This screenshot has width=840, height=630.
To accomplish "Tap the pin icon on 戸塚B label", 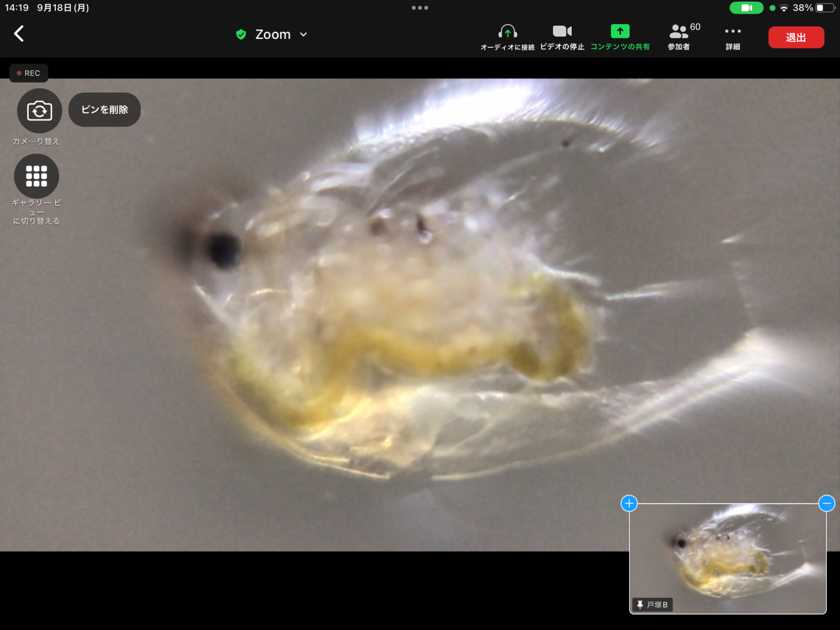I will 640,605.
